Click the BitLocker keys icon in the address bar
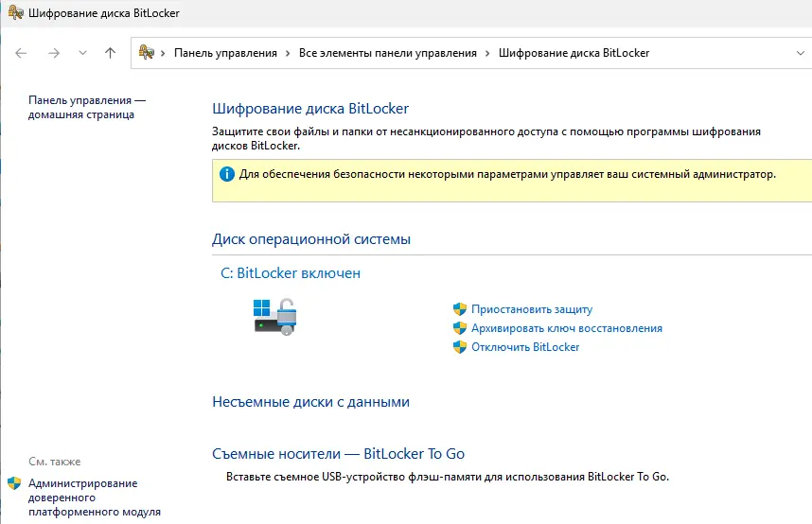 (x=147, y=53)
